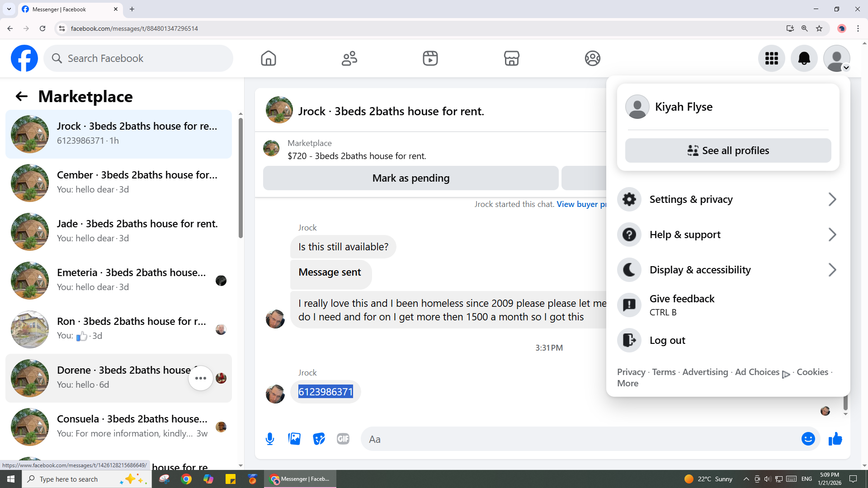Select Log out from account menu
This screenshot has height=488, width=868.
[x=667, y=340]
